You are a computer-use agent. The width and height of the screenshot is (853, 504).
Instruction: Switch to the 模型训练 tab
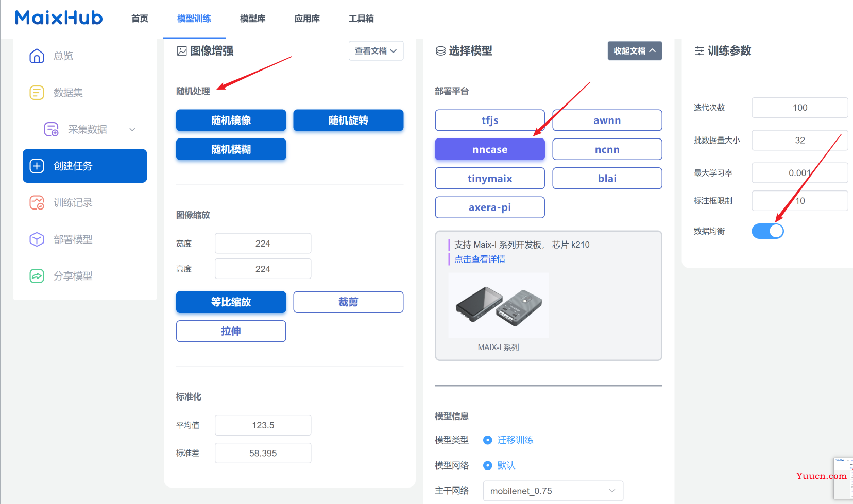click(x=194, y=19)
